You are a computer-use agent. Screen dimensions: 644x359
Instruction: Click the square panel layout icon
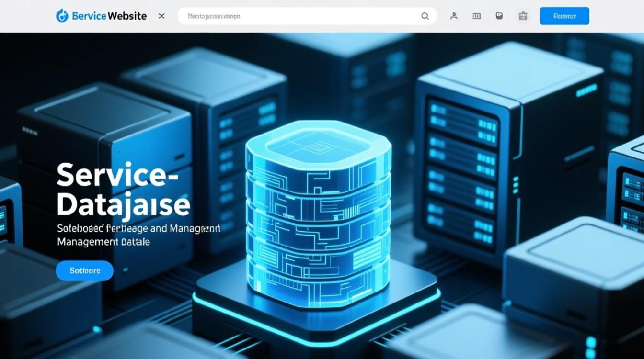(x=476, y=16)
